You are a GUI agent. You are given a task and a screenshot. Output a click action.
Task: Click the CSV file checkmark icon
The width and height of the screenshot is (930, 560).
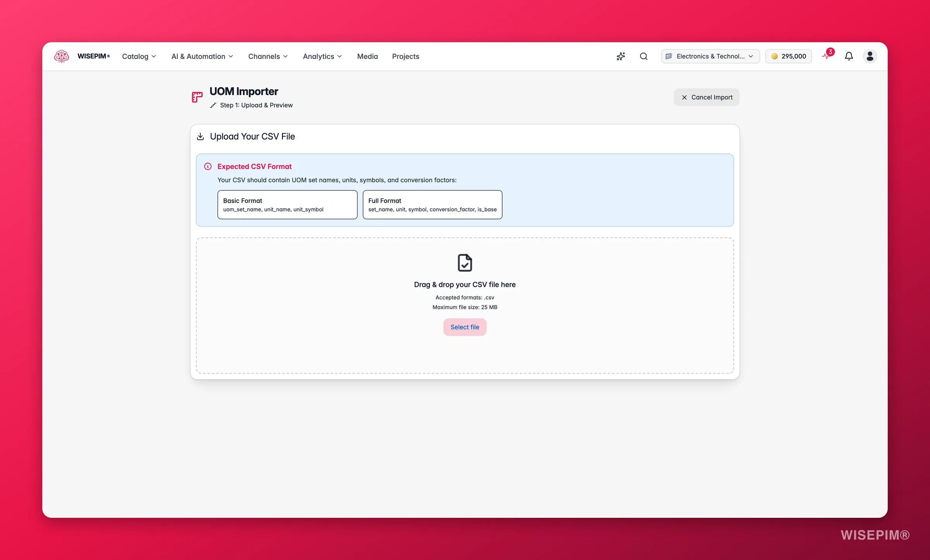click(465, 263)
